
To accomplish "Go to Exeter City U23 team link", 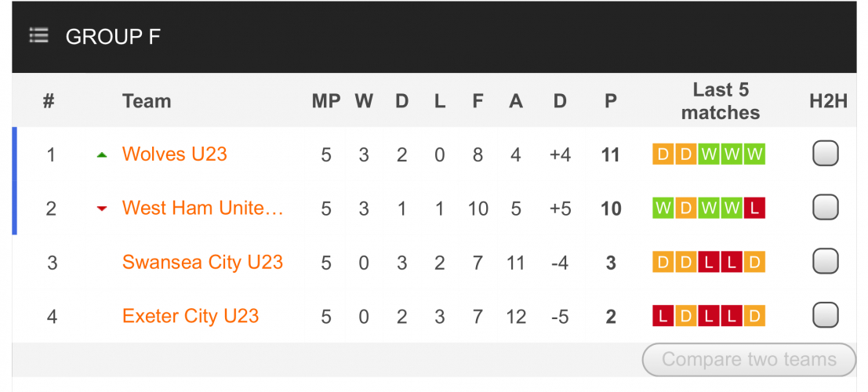I will (x=191, y=316).
